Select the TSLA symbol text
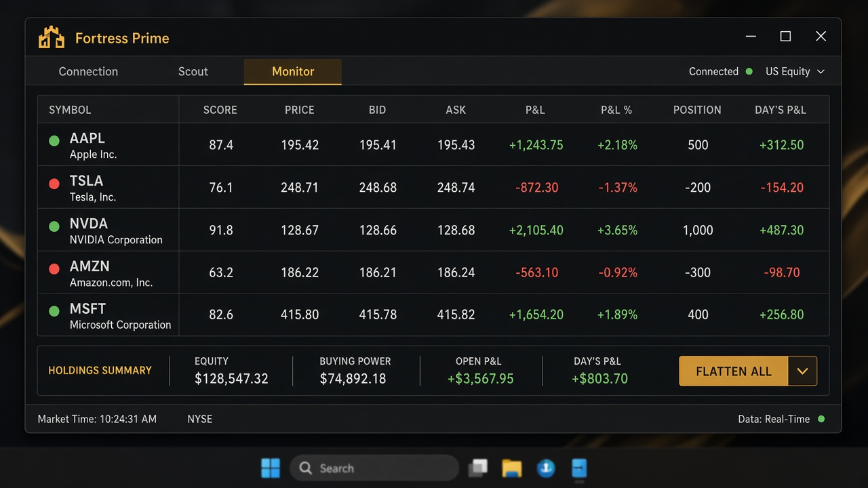 [87, 181]
